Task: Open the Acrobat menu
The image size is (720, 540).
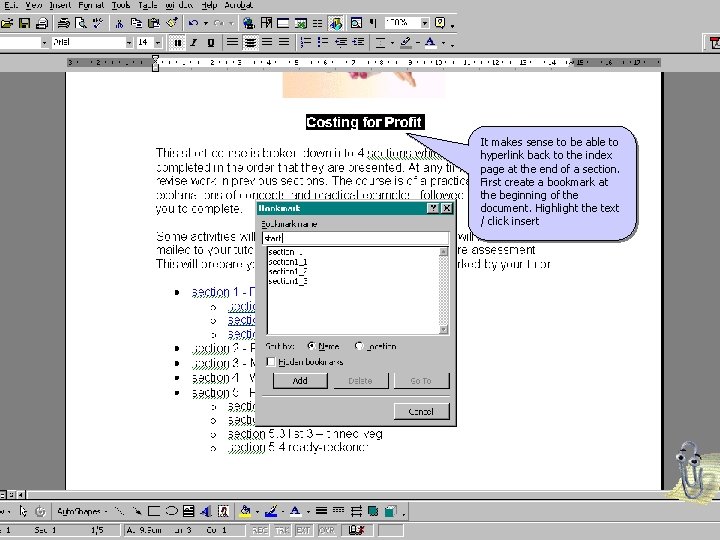Action: [238, 5]
